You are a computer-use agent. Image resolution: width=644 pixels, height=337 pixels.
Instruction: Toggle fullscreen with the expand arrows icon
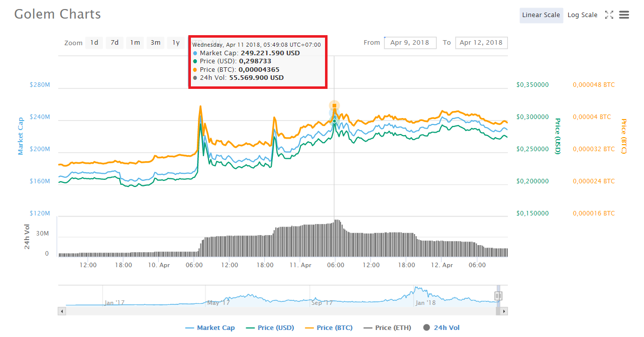click(609, 15)
